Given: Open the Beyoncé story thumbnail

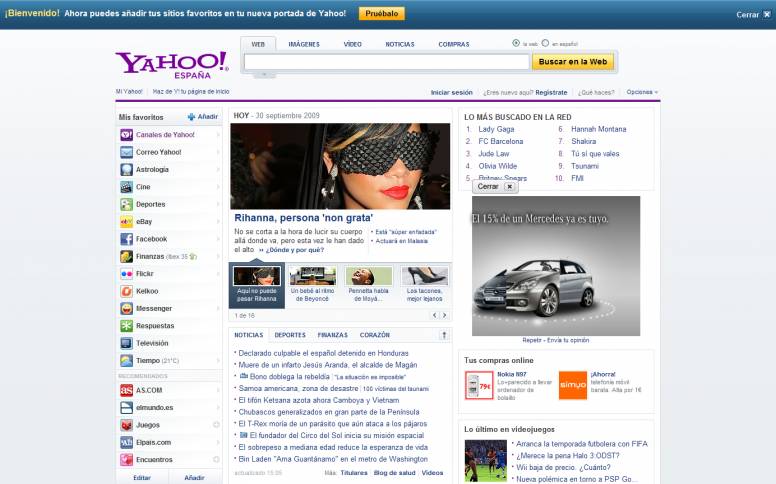Looking at the screenshot, I should pyautogui.click(x=312, y=276).
